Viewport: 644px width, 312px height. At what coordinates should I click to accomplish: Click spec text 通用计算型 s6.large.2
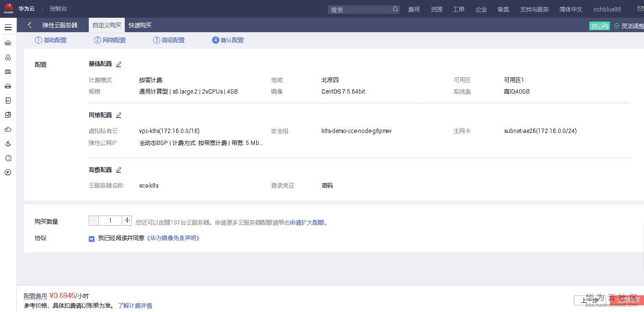point(189,91)
